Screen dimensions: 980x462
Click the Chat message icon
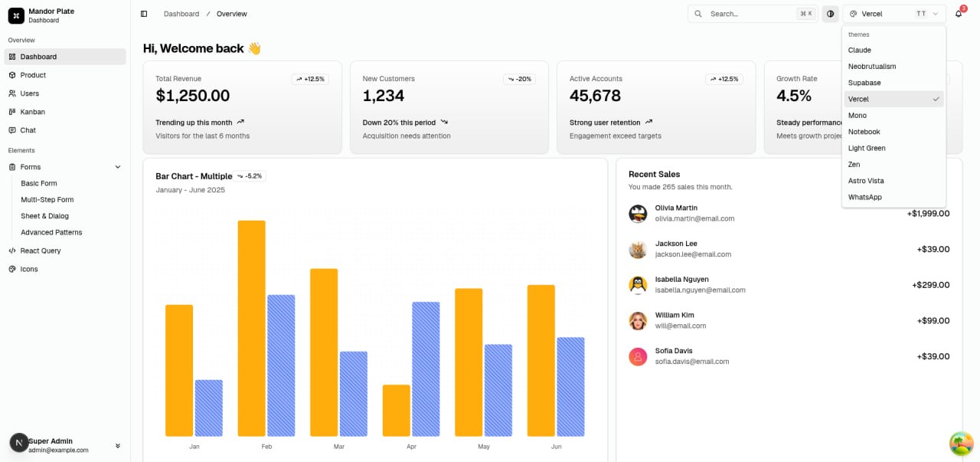(12, 130)
